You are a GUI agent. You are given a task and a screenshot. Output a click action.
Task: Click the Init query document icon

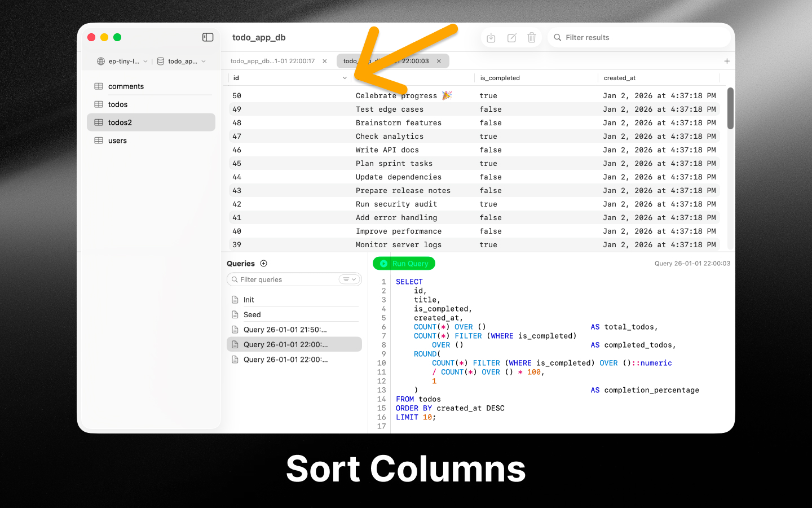(x=235, y=300)
